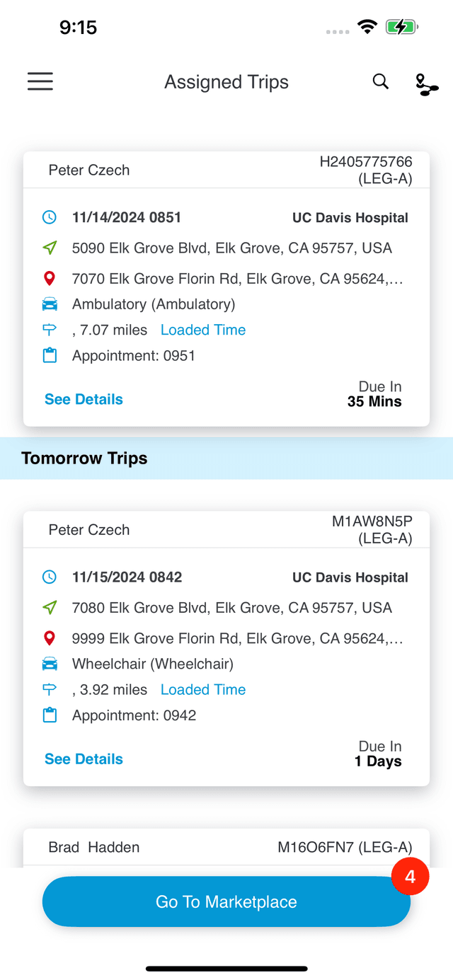The image size is (453, 980).
Task: Open the hamburger navigation menu
Action: [40, 81]
